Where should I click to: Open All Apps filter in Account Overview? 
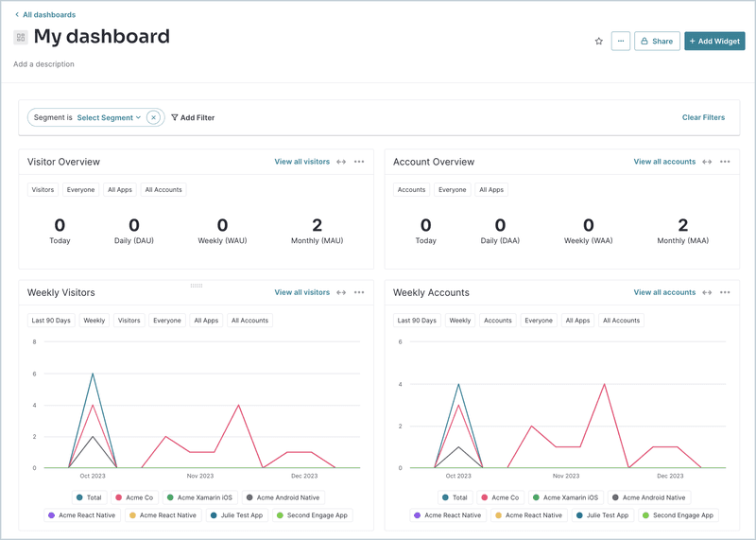pos(491,190)
